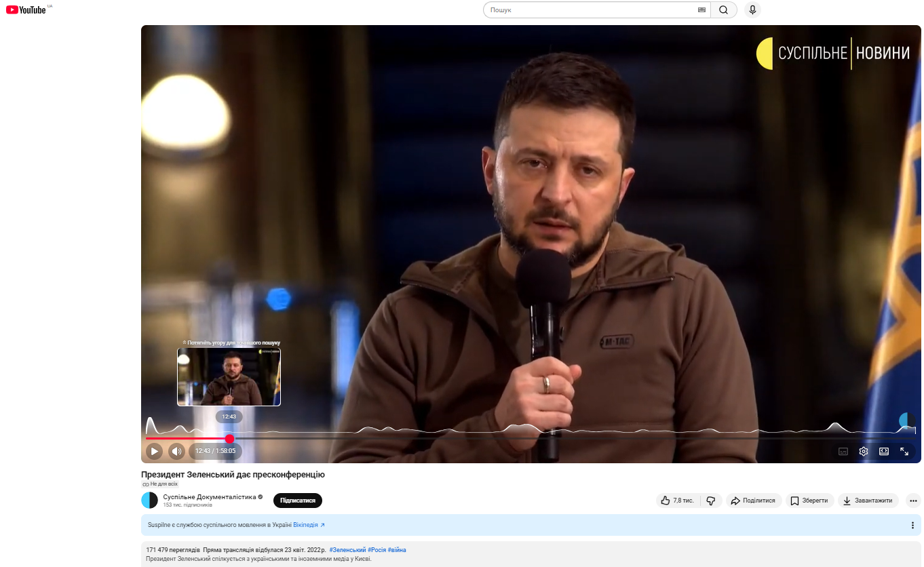Open more actions menu beside Завантажити

913,501
